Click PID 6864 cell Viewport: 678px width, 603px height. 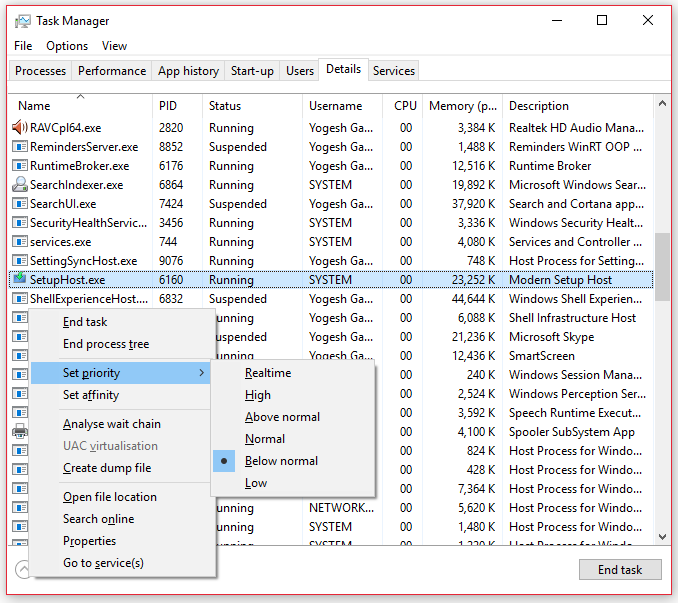pos(171,185)
